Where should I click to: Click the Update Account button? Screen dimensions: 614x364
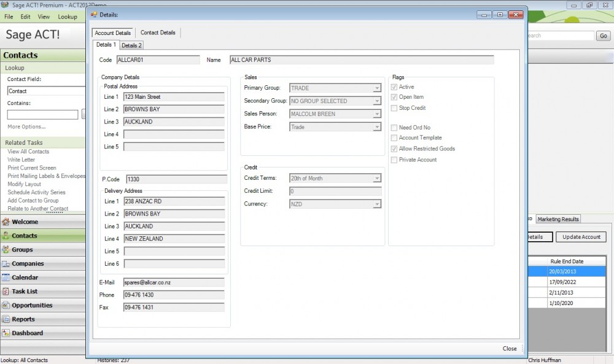point(581,237)
